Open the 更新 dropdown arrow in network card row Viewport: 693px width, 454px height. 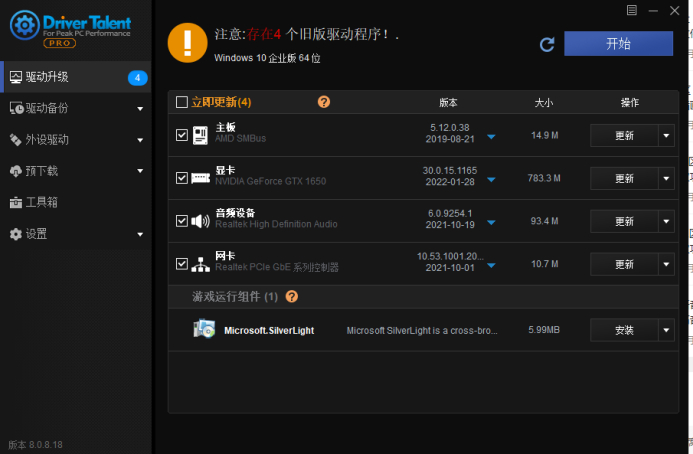tap(666, 264)
